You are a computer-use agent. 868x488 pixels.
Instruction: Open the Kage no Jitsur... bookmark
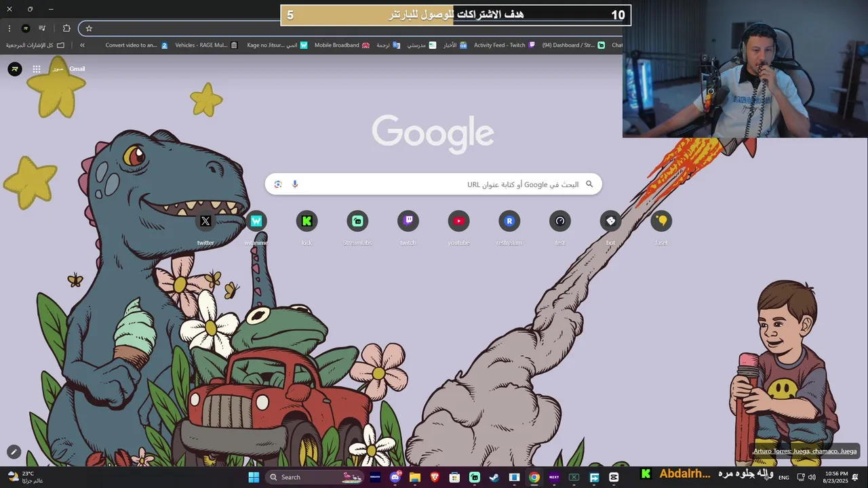pos(277,45)
